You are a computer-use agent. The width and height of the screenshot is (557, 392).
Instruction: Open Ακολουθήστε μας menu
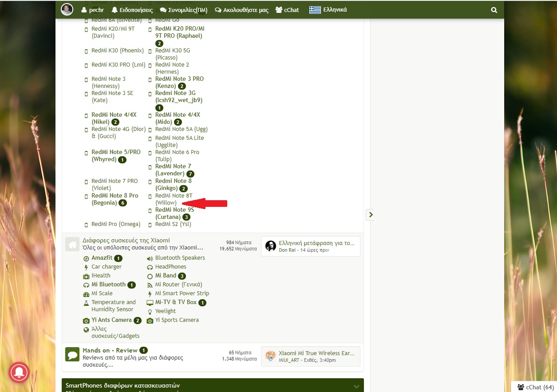tap(241, 10)
